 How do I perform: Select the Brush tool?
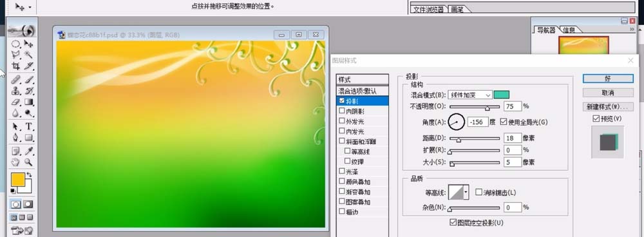(28, 79)
